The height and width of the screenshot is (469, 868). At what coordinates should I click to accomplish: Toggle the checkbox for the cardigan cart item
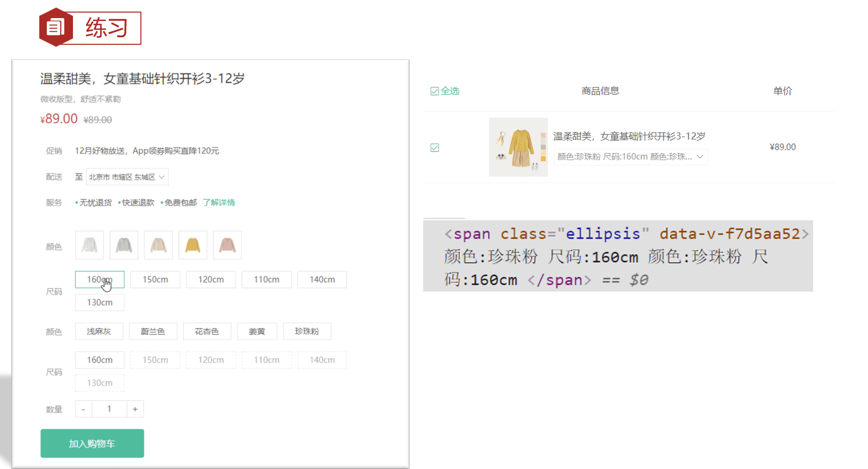[x=435, y=147]
